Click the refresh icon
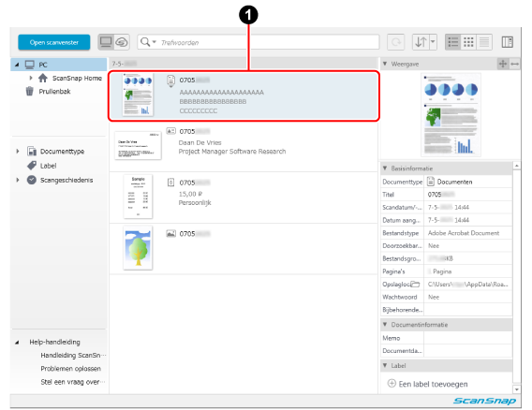This screenshot has width=532, height=410. 395,42
